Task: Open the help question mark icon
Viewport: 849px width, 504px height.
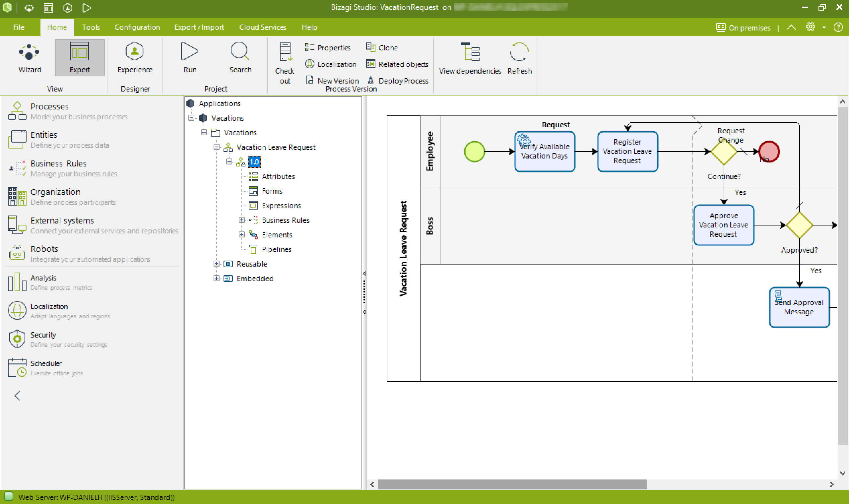Action: coord(838,27)
